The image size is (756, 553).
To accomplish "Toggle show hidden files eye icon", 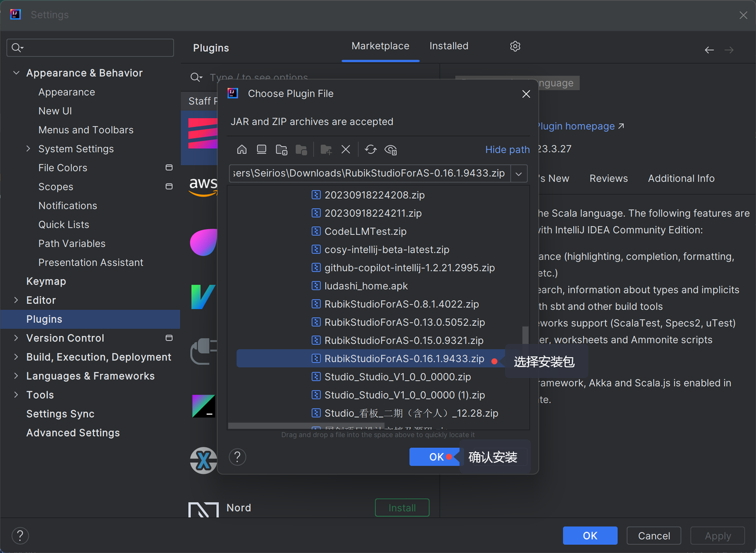I will tap(390, 149).
